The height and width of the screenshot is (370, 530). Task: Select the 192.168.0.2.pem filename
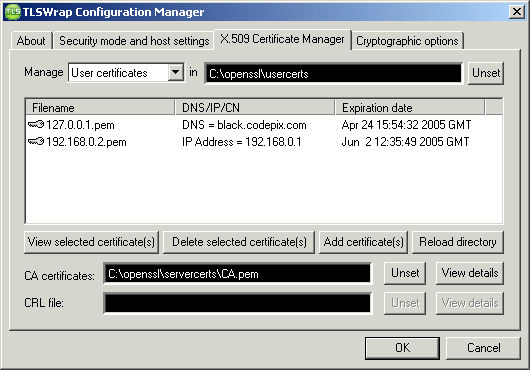(86, 142)
